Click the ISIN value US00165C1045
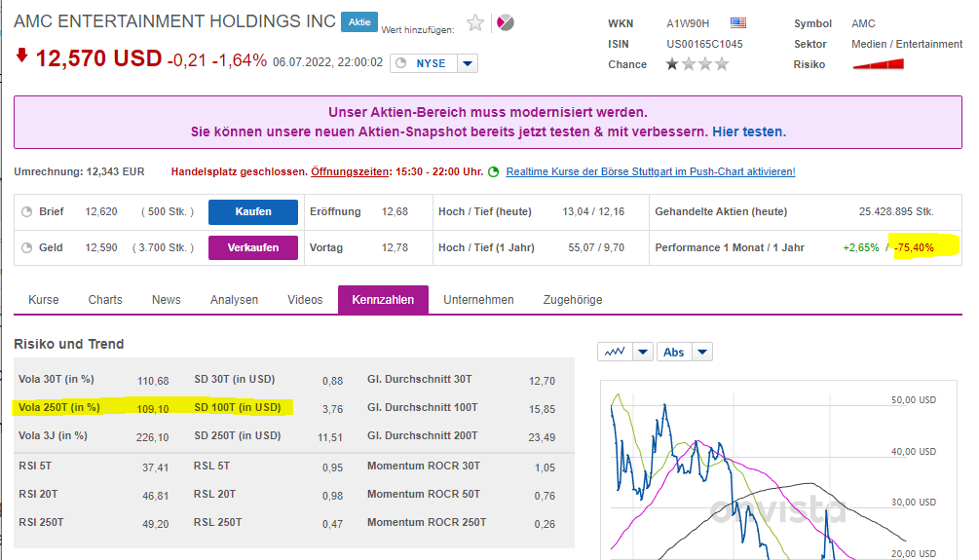979x560 pixels. pyautogui.click(x=704, y=44)
